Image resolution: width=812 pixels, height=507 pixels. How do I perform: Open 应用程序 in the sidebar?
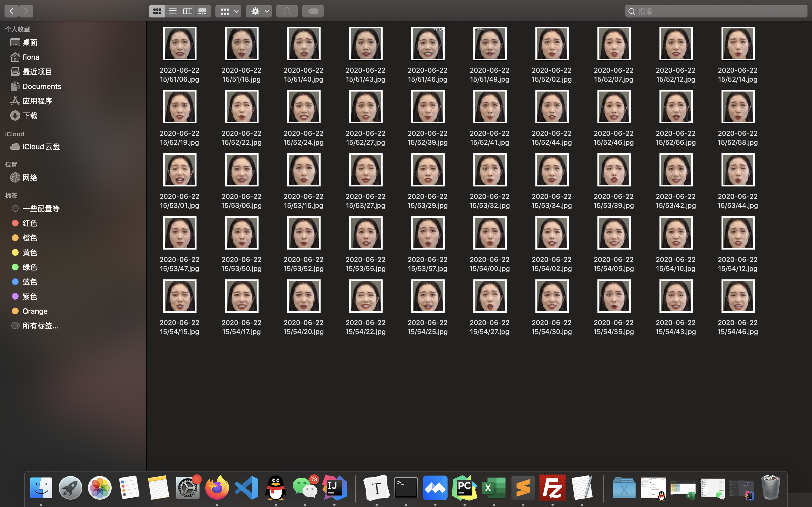[x=37, y=101]
